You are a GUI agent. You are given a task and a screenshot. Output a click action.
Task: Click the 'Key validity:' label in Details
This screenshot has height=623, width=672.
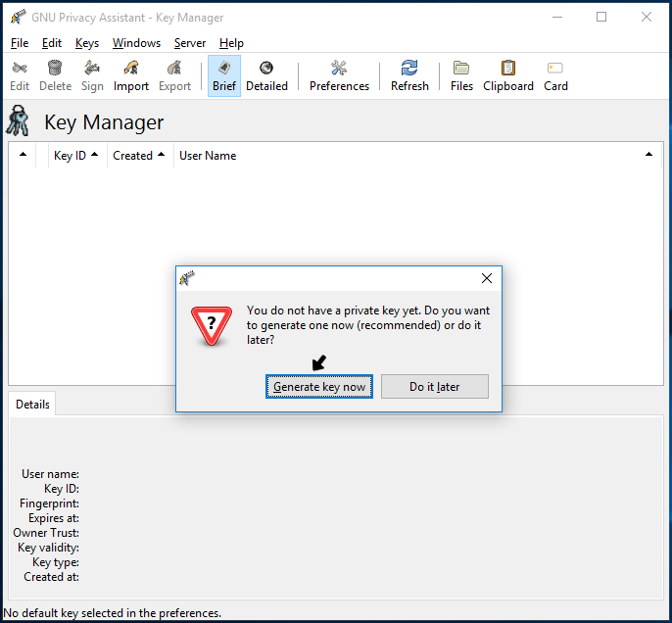pos(48,548)
